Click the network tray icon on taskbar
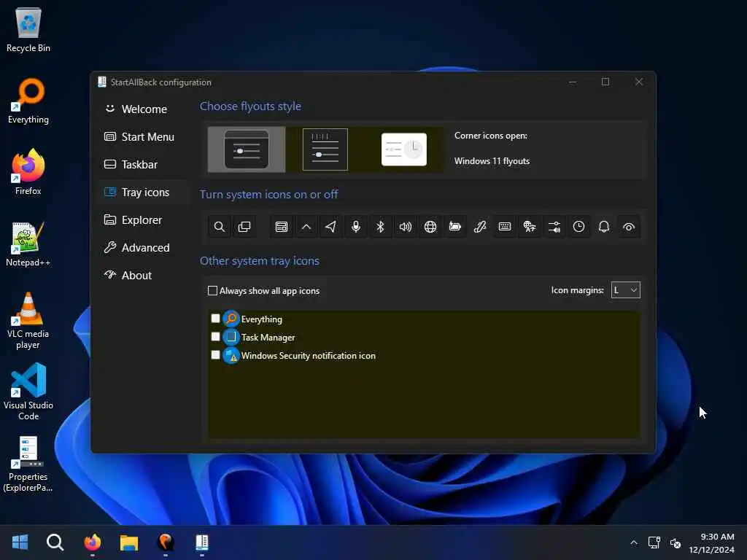 click(x=654, y=542)
